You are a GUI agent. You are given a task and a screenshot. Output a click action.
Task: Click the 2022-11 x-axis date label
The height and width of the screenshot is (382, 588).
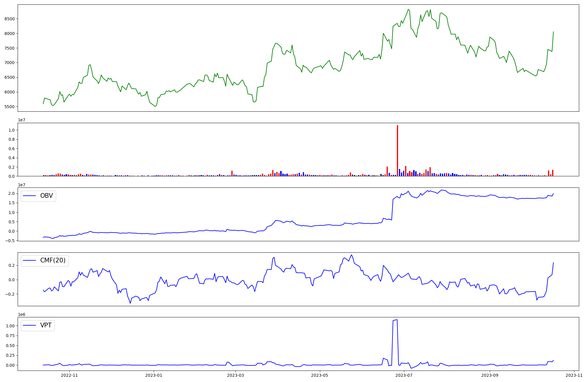(69, 375)
